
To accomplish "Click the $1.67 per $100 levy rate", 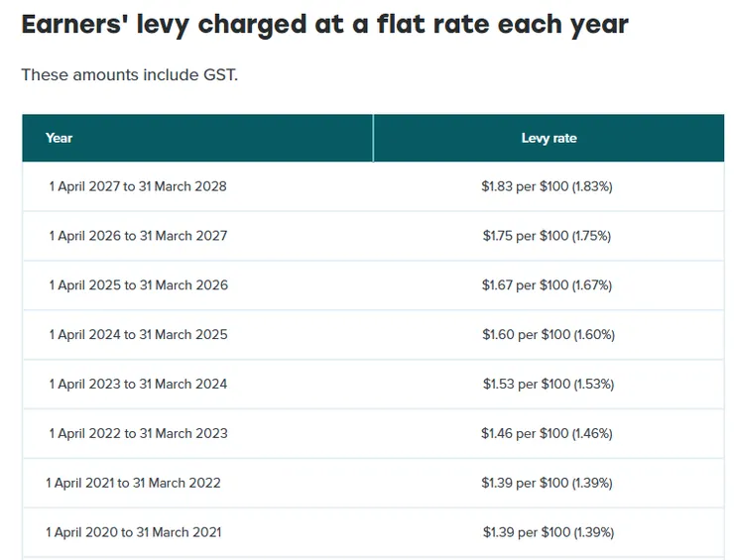I will pyautogui.click(x=549, y=285).
